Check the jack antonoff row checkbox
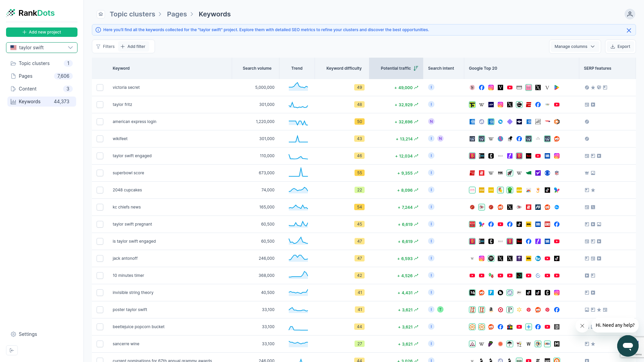Viewport: 644px width, 362px height. [x=100, y=258]
